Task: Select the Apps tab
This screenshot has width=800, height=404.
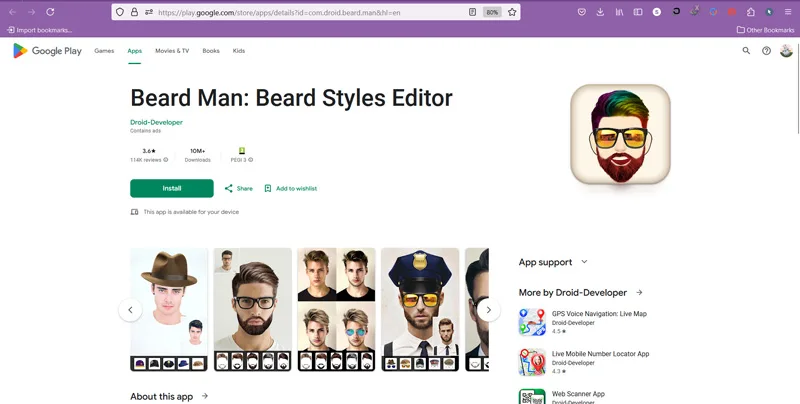Action: (135, 50)
